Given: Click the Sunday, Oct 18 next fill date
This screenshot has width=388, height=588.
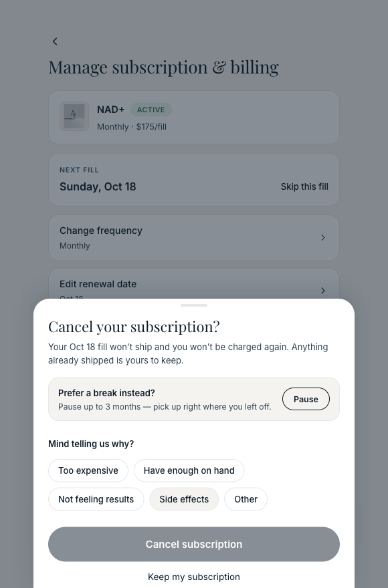Looking at the screenshot, I should pyautogui.click(x=98, y=186).
